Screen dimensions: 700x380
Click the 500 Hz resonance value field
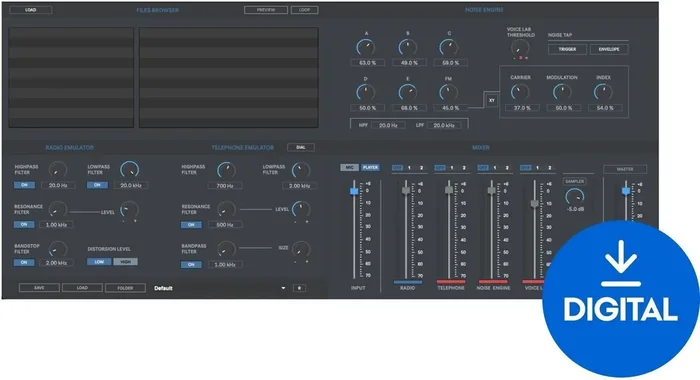coord(225,225)
